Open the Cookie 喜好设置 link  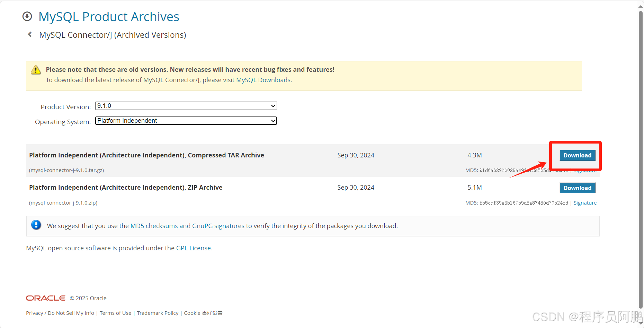[203, 313]
